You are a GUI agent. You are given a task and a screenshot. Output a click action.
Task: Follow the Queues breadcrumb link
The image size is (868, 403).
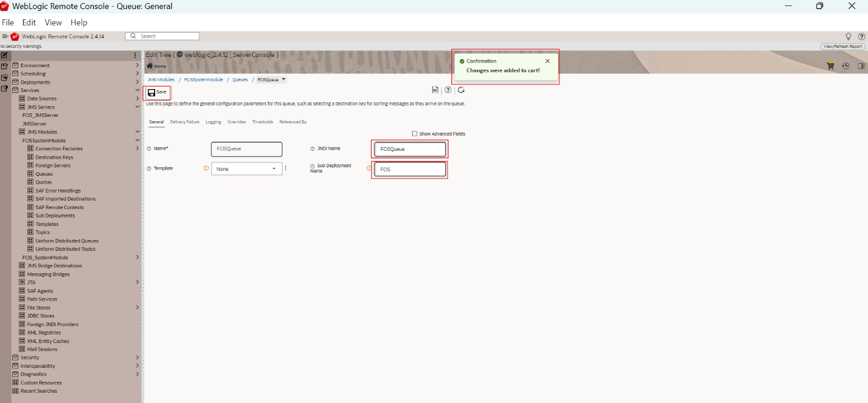pyautogui.click(x=240, y=79)
